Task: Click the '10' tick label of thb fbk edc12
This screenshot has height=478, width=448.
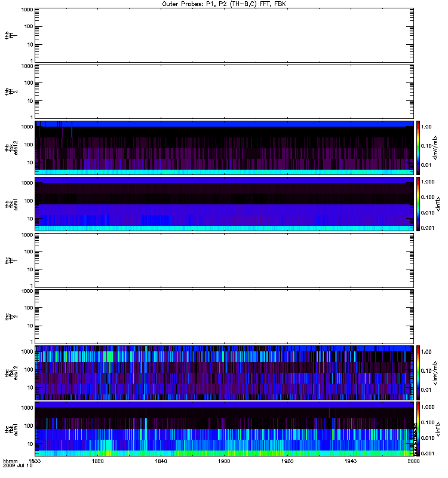Action: click(x=30, y=163)
